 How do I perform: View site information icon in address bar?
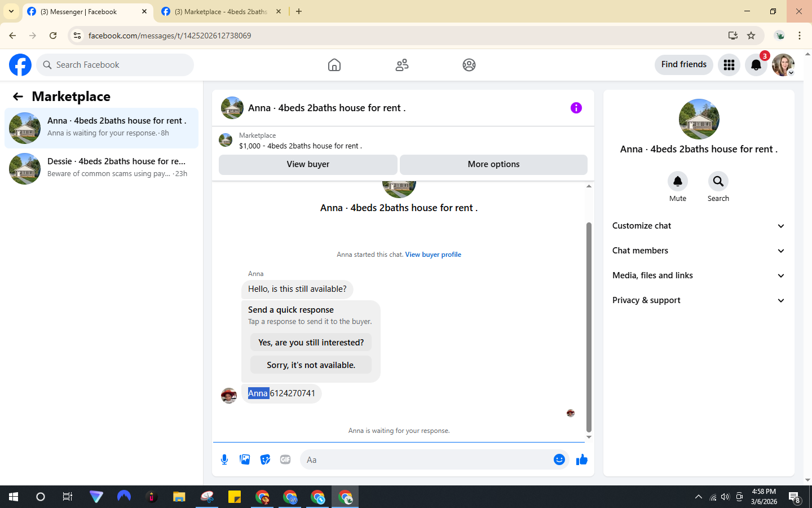pyautogui.click(x=77, y=36)
